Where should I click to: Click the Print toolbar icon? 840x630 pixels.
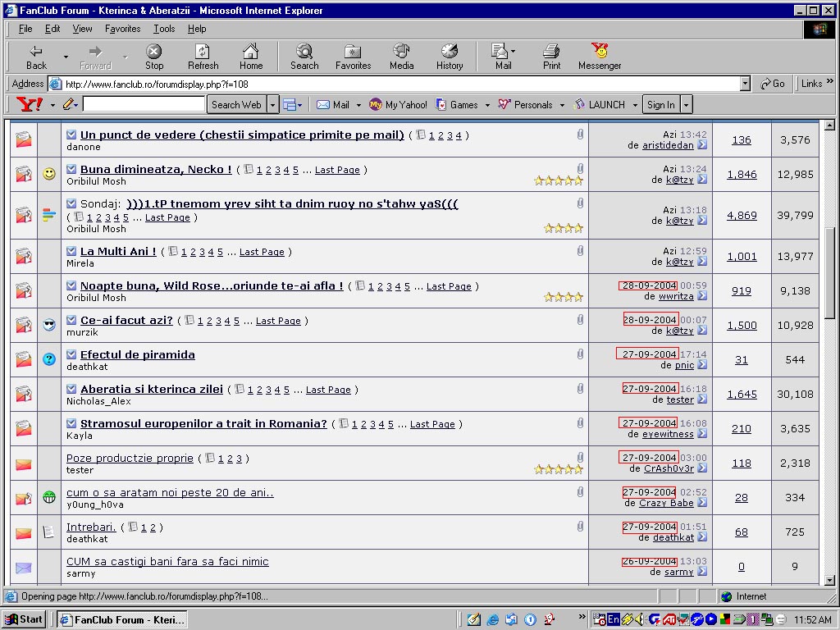point(552,56)
